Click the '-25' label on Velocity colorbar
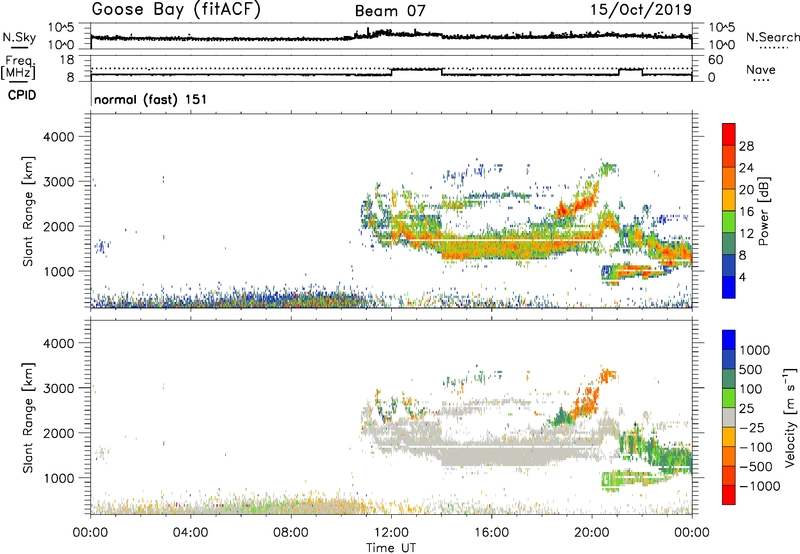The image size is (800, 554). pos(751,428)
